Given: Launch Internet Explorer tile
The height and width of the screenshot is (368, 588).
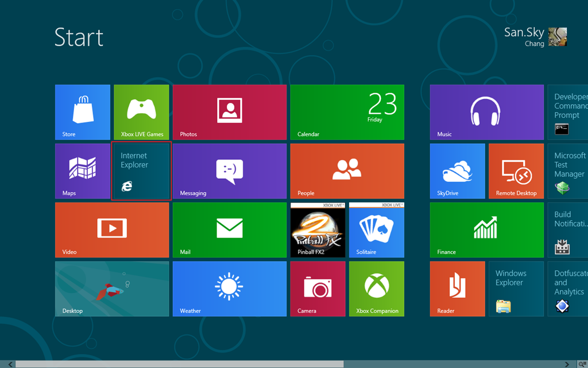Looking at the screenshot, I should 141,171.
